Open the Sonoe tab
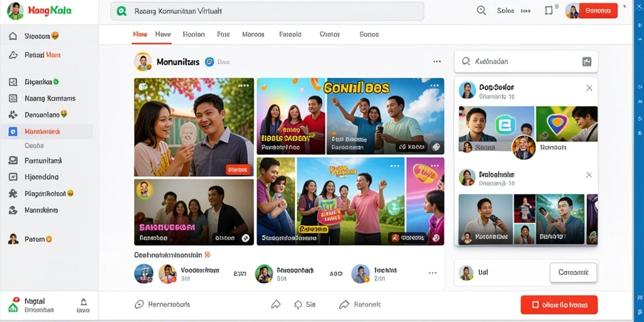This screenshot has width=644, height=322. click(x=369, y=35)
